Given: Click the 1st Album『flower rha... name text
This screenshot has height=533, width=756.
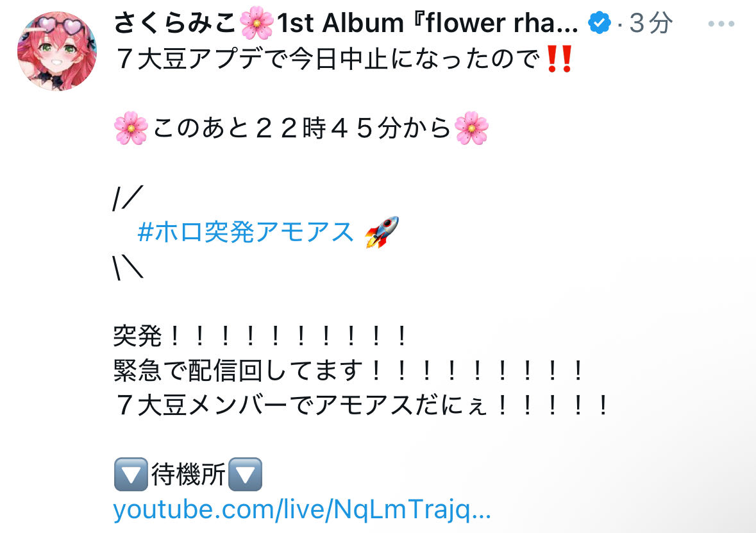Looking at the screenshot, I should (427, 23).
